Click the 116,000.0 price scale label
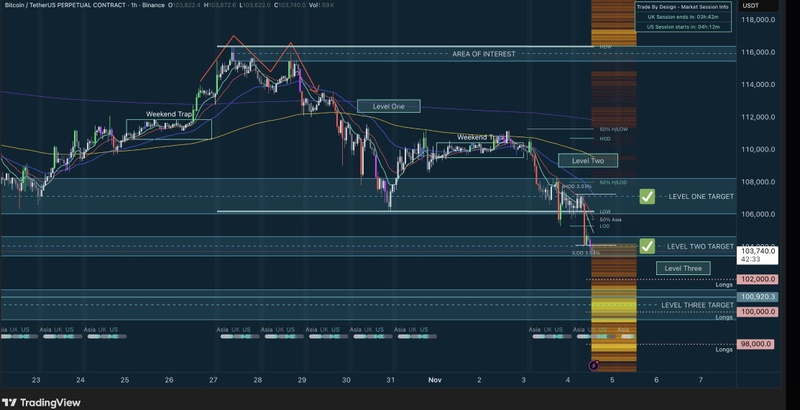The height and width of the screenshot is (410, 800). 758,52
